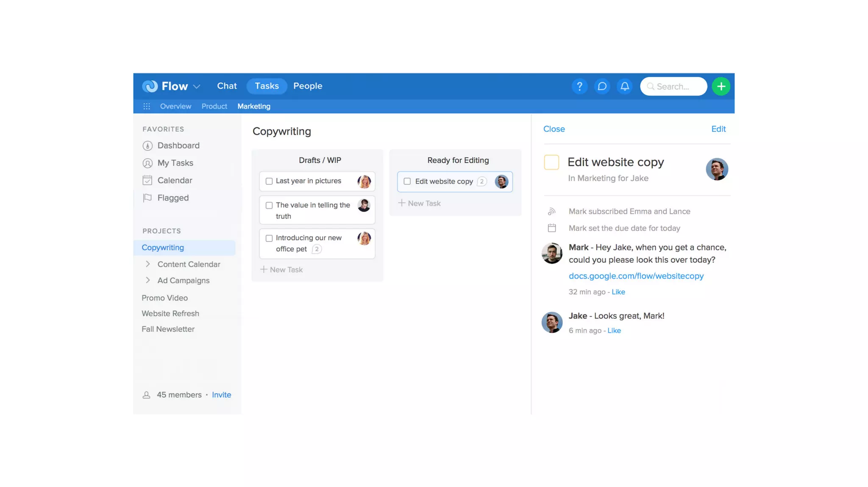Screen dimensions: 868x487
Task: Go to Calendar in Favorites
Action: point(175,180)
